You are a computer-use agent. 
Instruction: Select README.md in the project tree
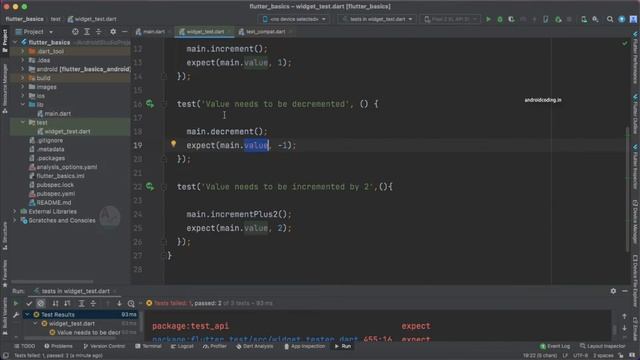coord(54,202)
